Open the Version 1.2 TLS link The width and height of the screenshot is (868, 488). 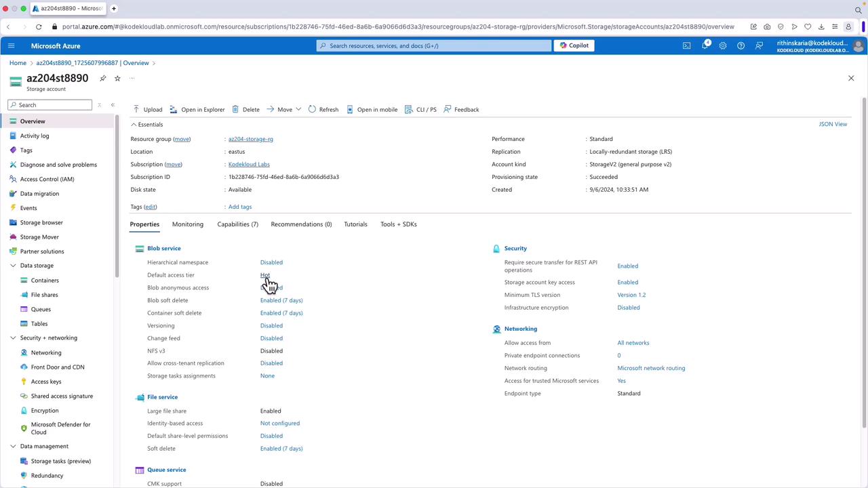[631, 295]
